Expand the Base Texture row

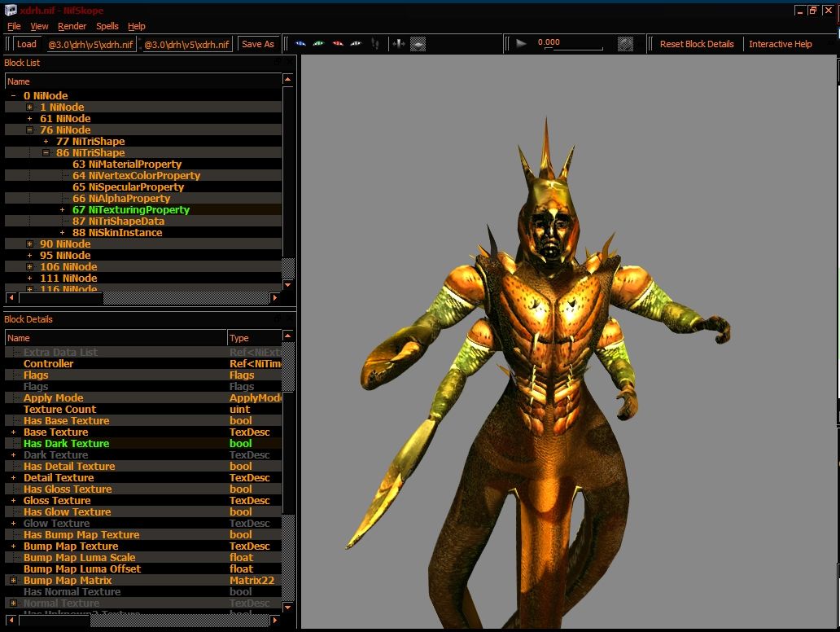[x=13, y=432]
